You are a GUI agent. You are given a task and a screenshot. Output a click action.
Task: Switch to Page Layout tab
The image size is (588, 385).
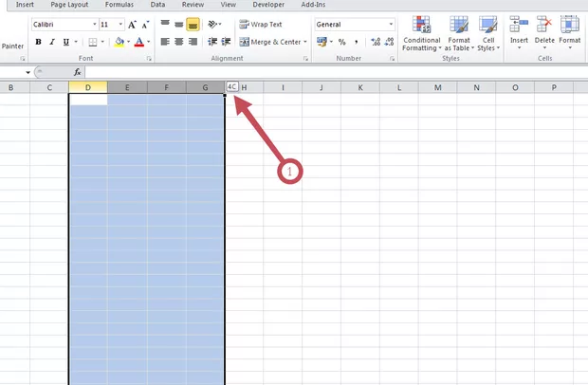[x=69, y=5]
